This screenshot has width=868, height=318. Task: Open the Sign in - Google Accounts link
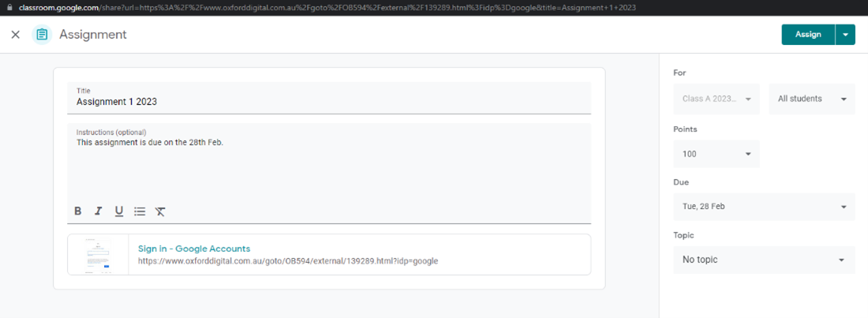194,249
